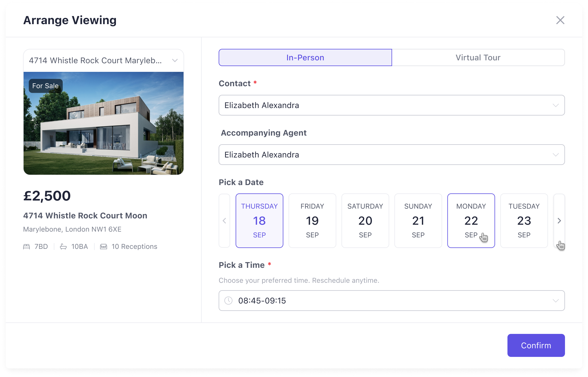Click the bathtub icon beside 10BA
588x377 pixels.
[63, 247]
